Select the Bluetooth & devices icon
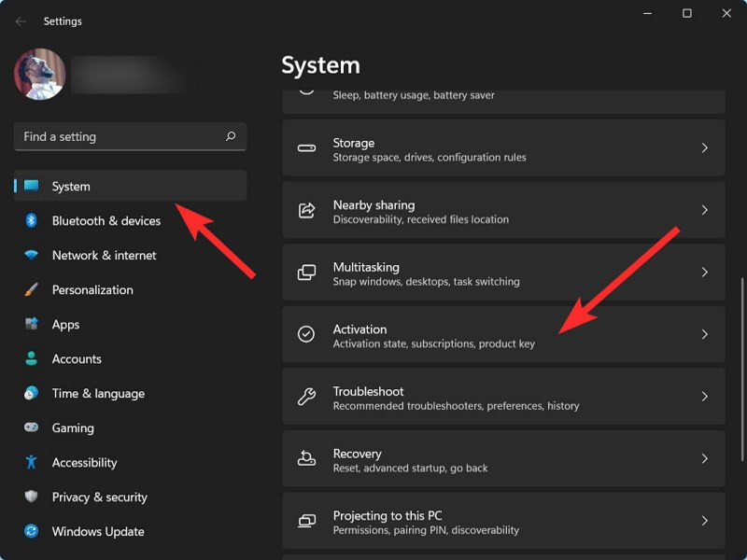Image resolution: width=747 pixels, height=560 pixels. coord(33,220)
